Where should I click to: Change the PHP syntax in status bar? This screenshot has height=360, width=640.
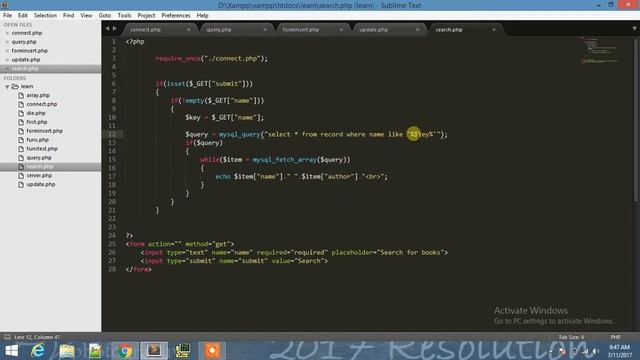[616, 337]
